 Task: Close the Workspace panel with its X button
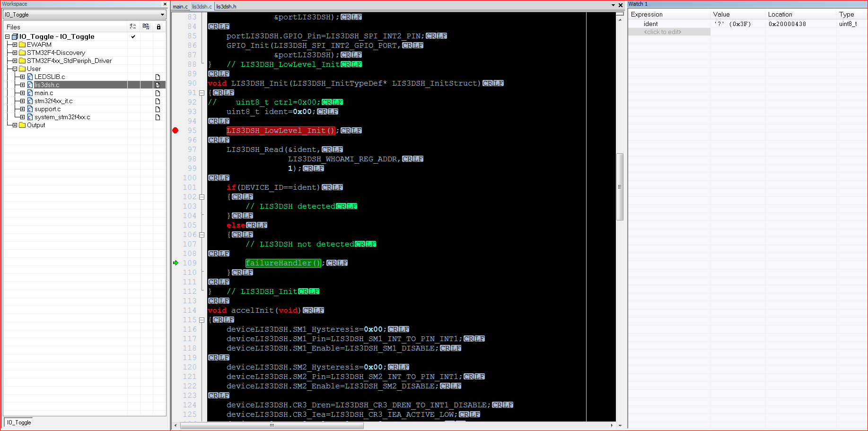[x=165, y=4]
